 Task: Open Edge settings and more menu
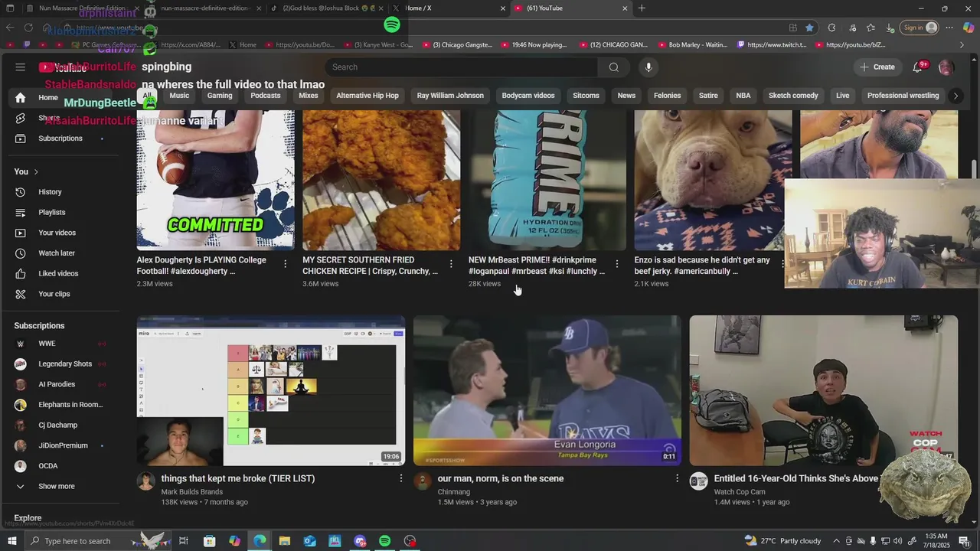949,28
